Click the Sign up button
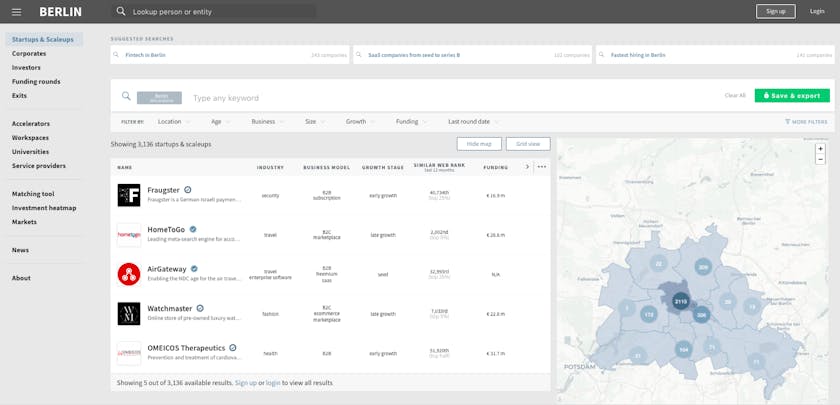840x405 pixels. pyautogui.click(x=775, y=11)
